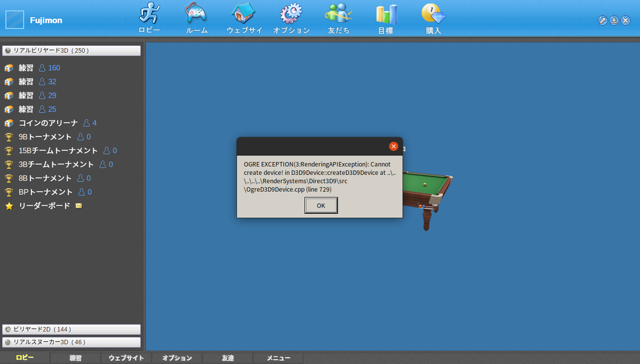This screenshot has width=640, height=364.
Task: Open the オプション gear icon
Action: click(291, 14)
